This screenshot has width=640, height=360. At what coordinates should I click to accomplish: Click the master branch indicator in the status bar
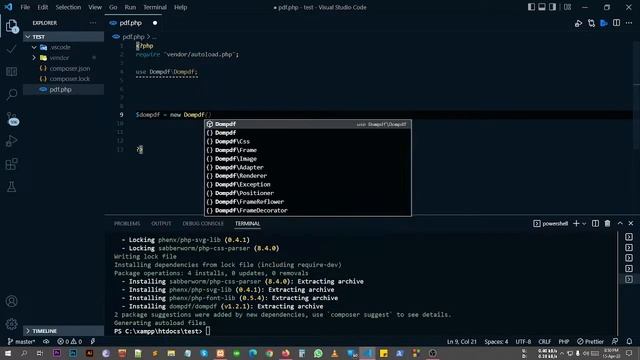click(21, 341)
